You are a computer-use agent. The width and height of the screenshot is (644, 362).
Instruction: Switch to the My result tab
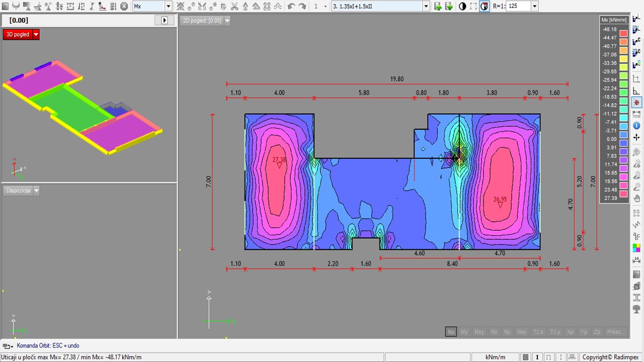(464, 332)
